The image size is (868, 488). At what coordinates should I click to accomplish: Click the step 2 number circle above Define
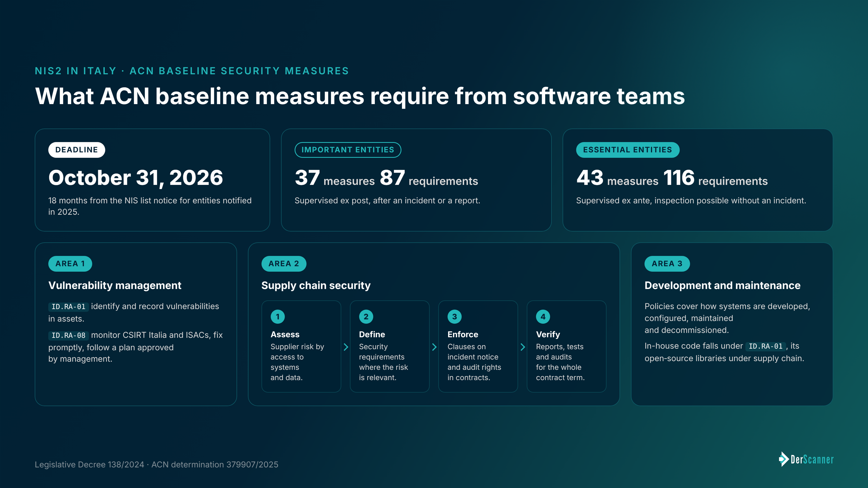point(366,317)
